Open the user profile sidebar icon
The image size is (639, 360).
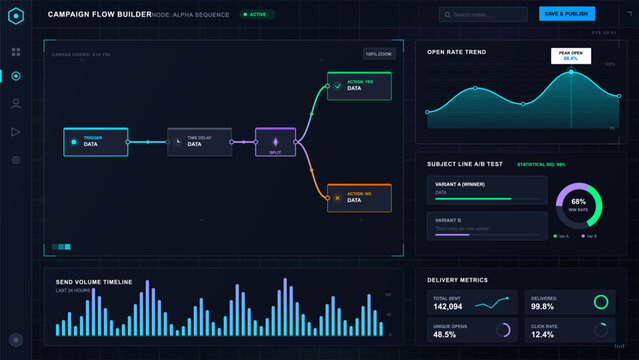click(16, 104)
